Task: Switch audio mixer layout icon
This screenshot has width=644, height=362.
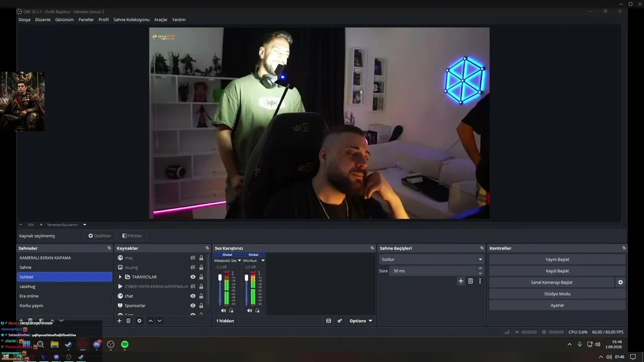Action: point(329,321)
